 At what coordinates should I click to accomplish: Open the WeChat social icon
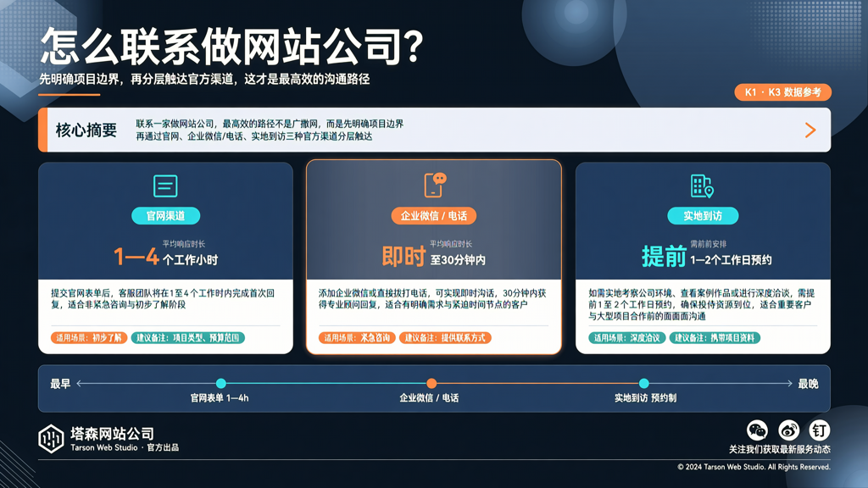click(x=757, y=430)
